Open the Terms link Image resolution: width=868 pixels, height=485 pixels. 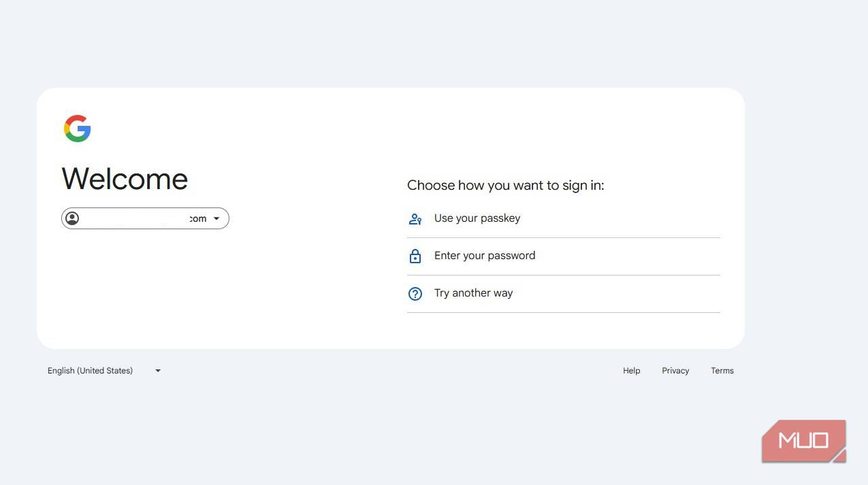click(x=722, y=370)
